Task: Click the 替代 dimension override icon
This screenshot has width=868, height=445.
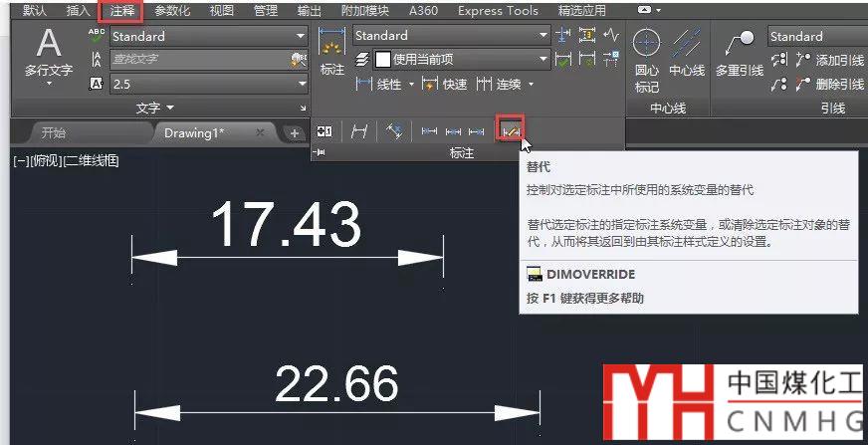Action: 511,131
